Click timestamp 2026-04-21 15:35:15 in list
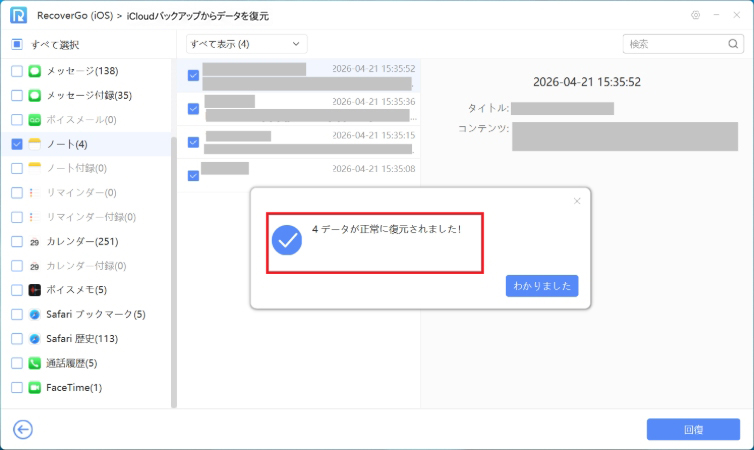The image size is (754, 450). [x=374, y=136]
